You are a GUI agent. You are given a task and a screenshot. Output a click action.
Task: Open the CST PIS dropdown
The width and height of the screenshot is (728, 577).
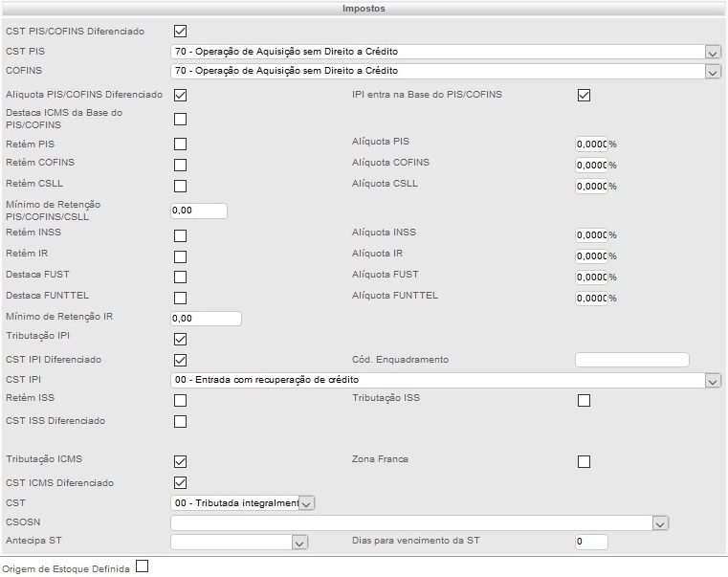446,52
